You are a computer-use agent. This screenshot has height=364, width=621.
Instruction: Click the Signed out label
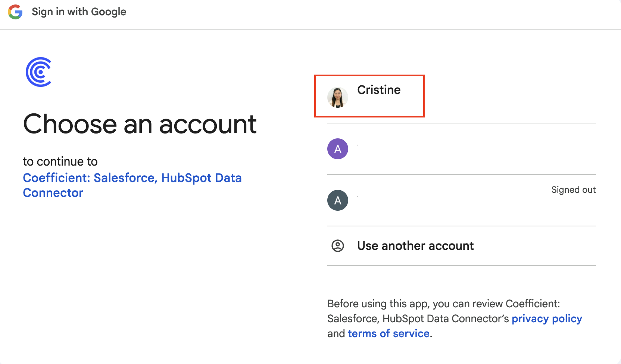pyautogui.click(x=573, y=190)
